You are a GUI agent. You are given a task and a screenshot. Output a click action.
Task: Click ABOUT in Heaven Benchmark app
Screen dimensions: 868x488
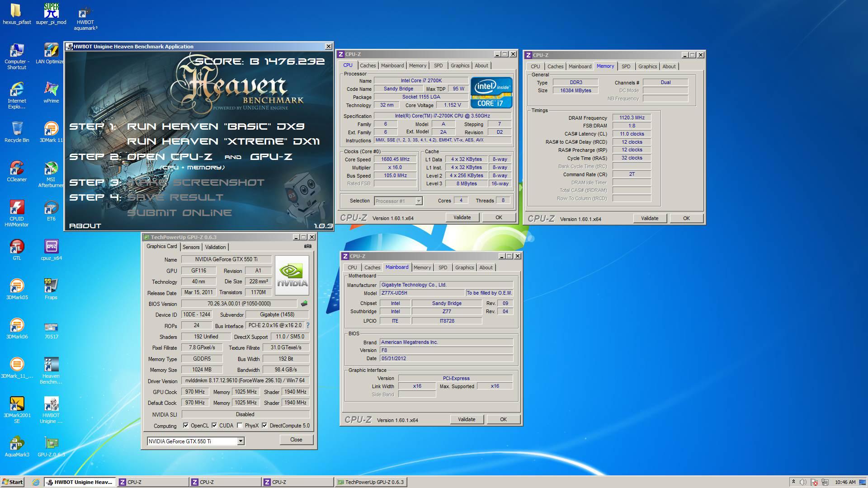click(85, 225)
